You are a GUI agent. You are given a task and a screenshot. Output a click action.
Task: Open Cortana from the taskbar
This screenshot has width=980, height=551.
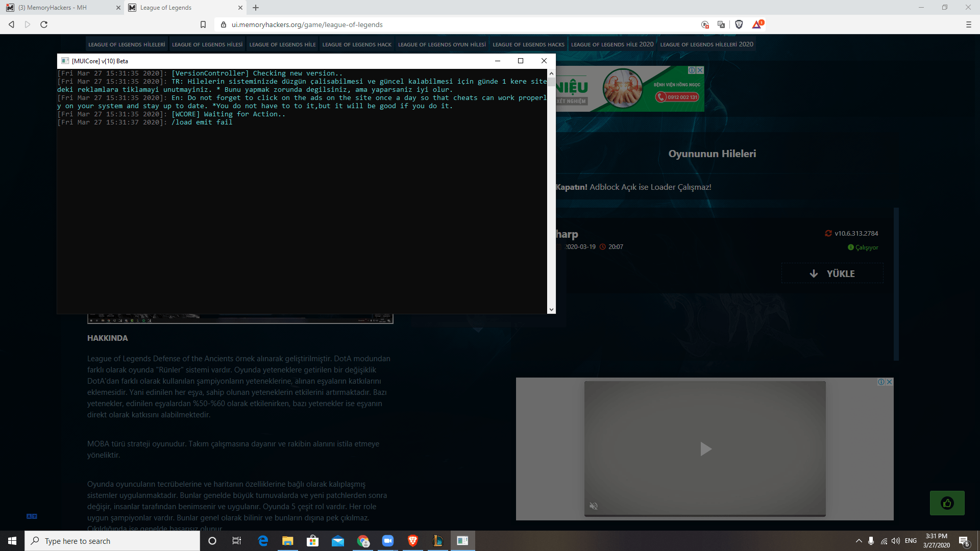coord(212,541)
